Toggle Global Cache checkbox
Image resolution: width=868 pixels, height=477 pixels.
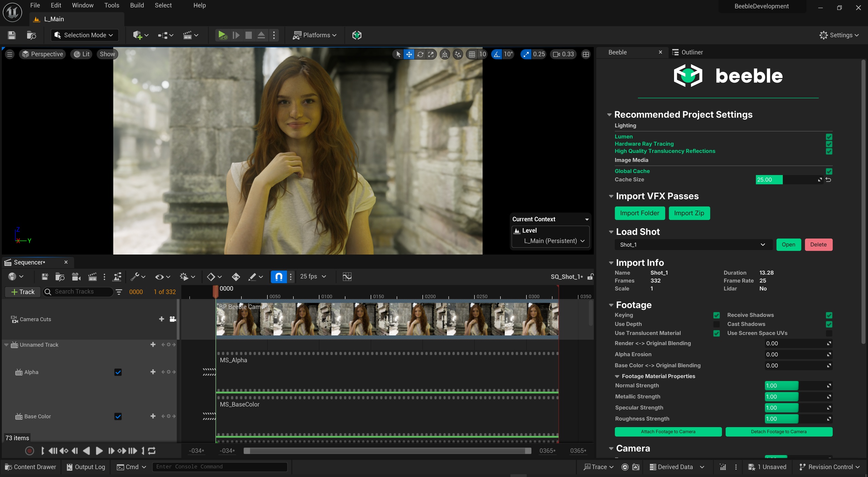[x=829, y=171]
